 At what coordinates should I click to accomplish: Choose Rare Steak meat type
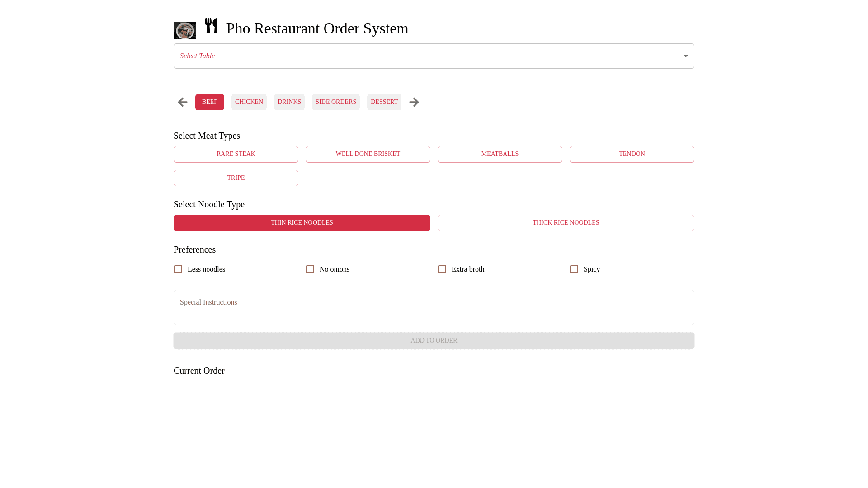coord(236,154)
